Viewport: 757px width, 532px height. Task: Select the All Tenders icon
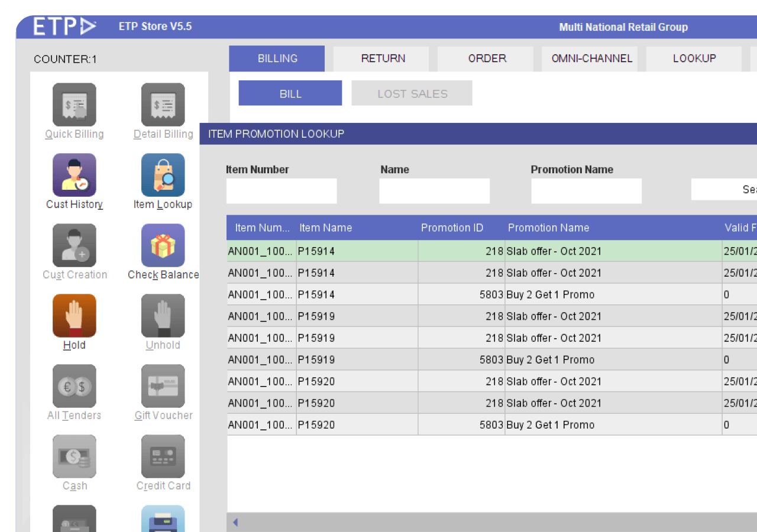(75, 387)
